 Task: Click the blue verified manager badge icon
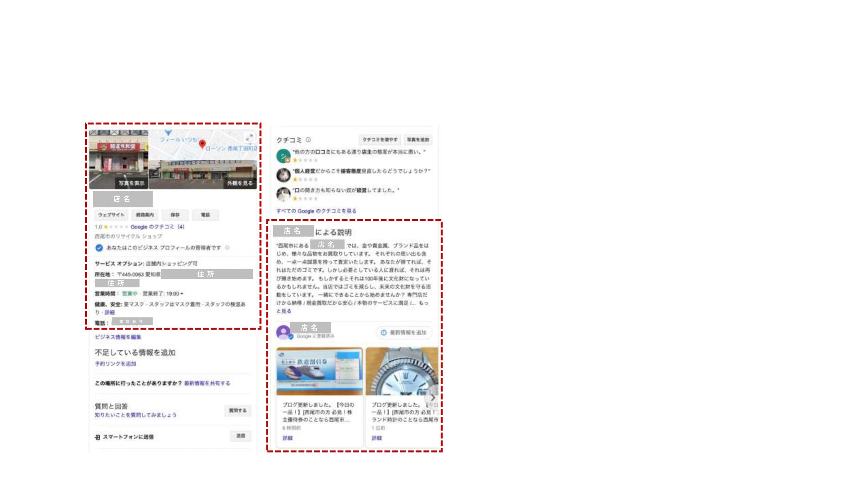click(x=99, y=248)
